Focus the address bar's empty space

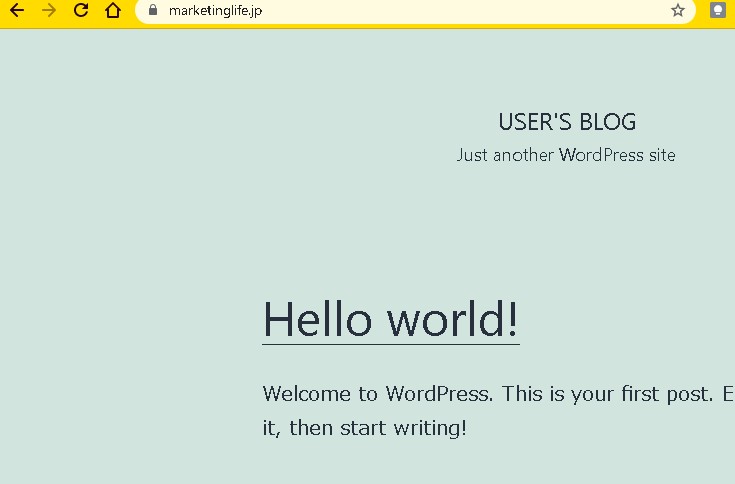(450, 11)
